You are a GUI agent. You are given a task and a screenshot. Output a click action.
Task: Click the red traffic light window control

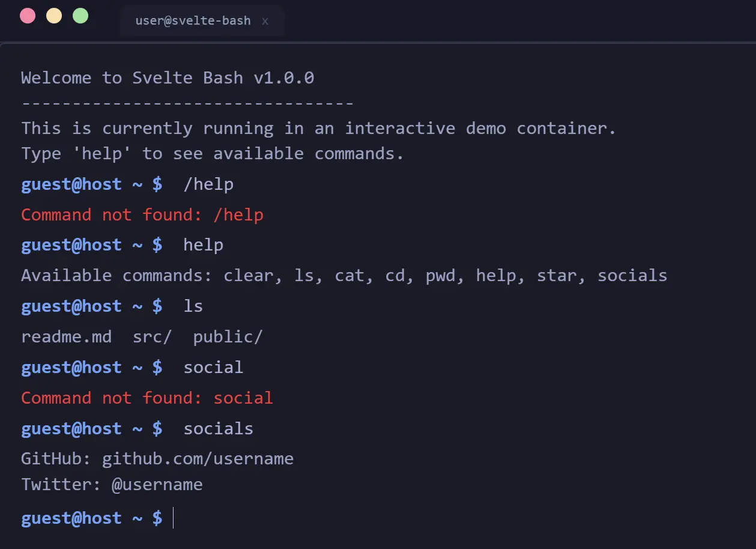[x=28, y=16]
